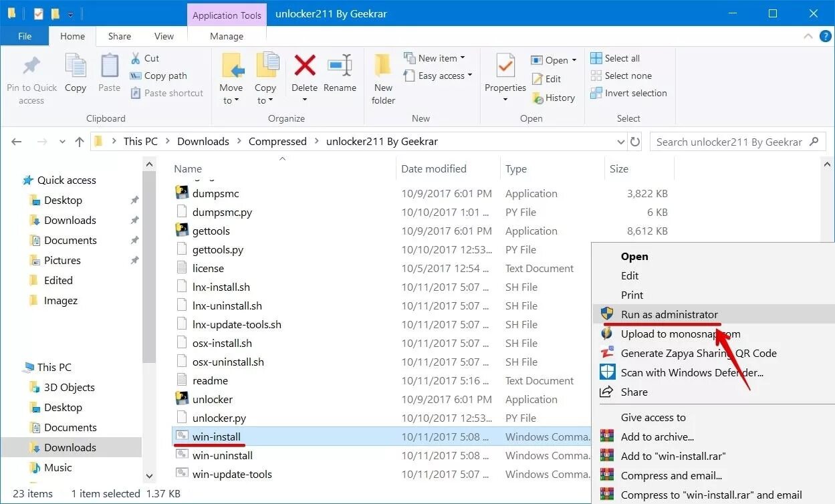Click the Pin to Quick access icon
Image resolution: width=835 pixels, height=504 pixels.
point(31,67)
